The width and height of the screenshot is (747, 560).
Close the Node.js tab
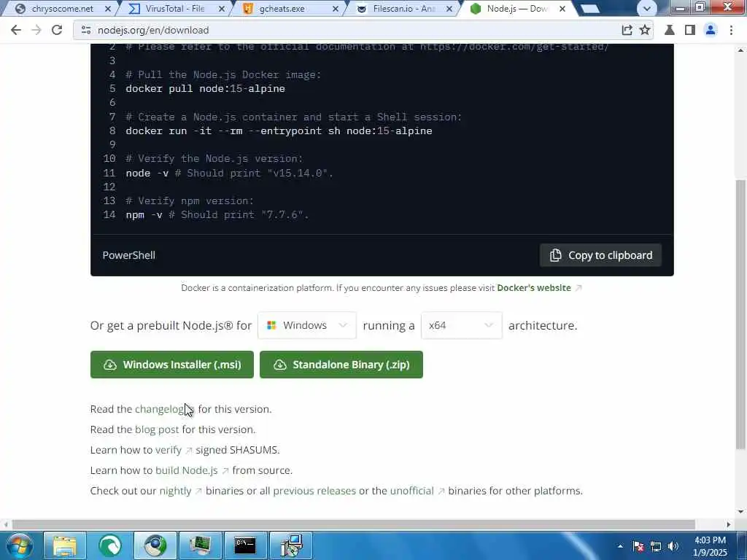pyautogui.click(x=562, y=9)
